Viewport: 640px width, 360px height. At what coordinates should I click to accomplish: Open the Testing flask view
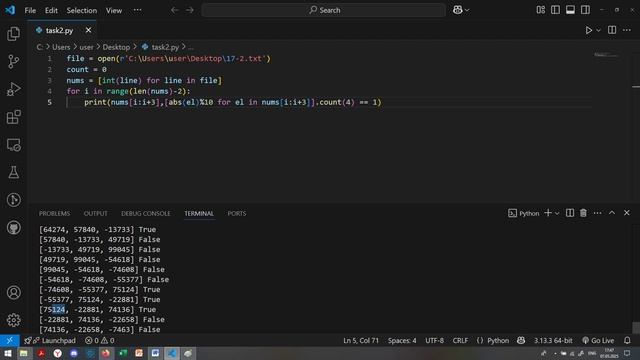[x=13, y=172]
